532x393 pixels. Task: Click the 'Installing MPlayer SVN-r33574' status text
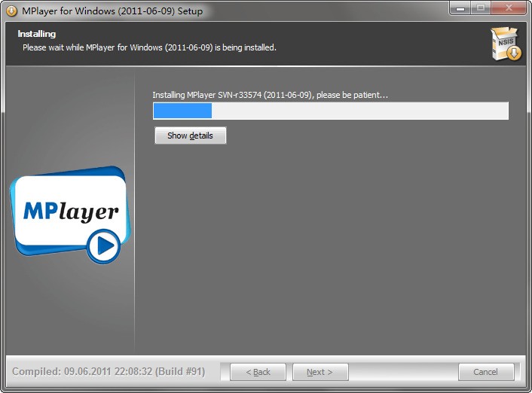(x=270, y=95)
